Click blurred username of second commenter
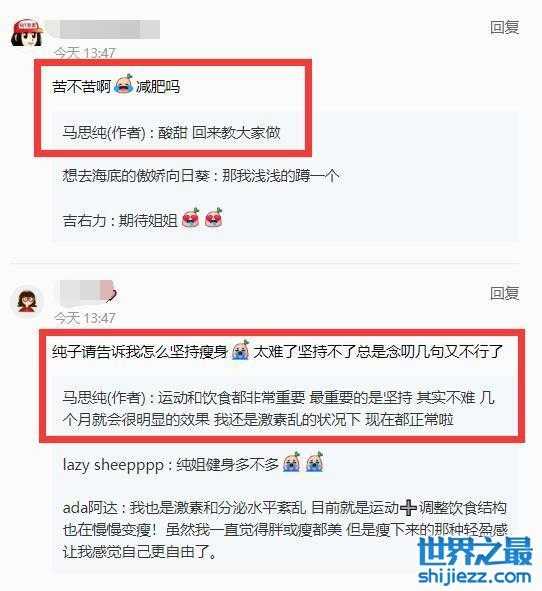Screen dimensions: 542x591 tap(87, 292)
